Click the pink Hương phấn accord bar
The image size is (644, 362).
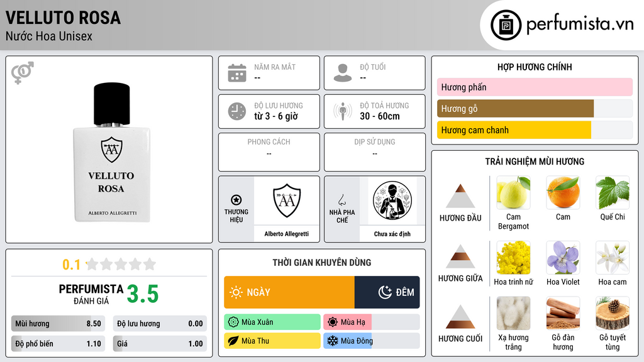(x=535, y=87)
